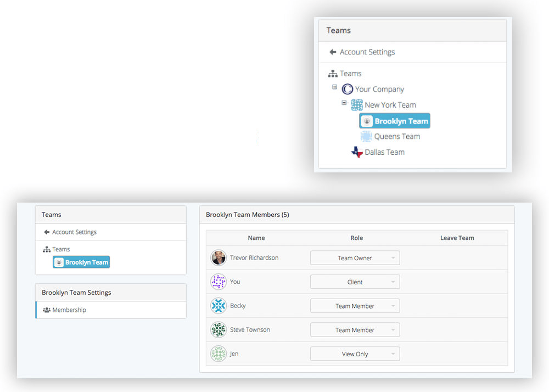Click Becky's circular avatar image
This screenshot has height=392, width=549.
click(219, 306)
